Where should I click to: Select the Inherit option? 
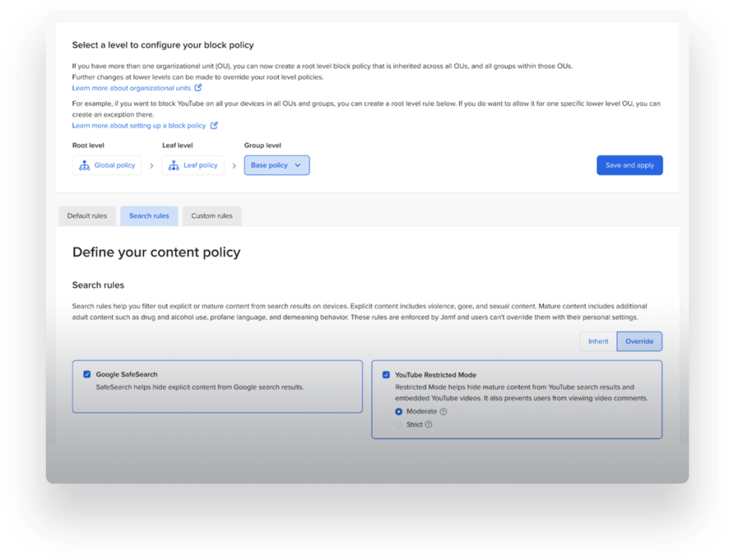point(598,342)
